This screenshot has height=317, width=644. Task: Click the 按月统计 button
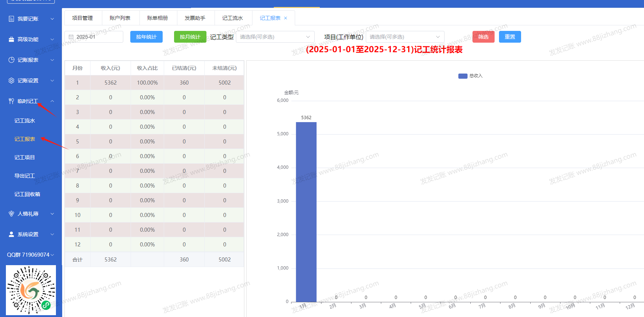190,37
